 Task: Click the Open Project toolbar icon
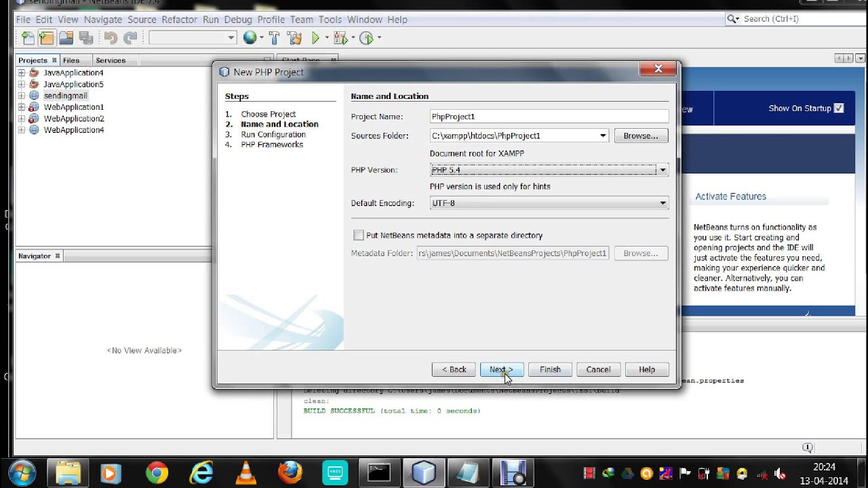point(66,38)
